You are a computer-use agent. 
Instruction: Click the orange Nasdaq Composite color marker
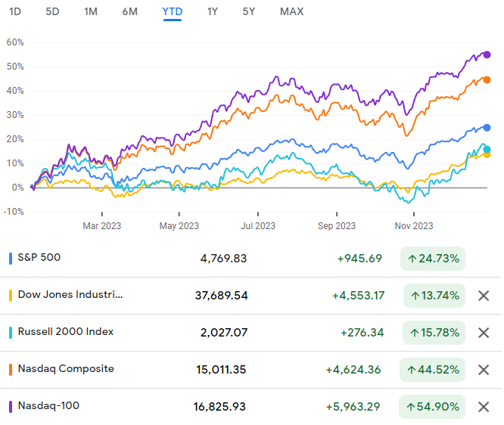point(11,370)
